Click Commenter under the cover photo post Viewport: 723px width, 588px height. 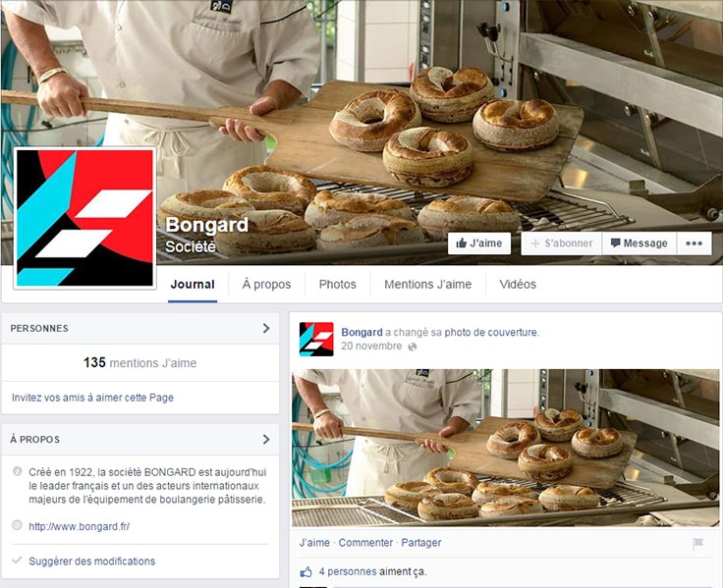pos(365,543)
